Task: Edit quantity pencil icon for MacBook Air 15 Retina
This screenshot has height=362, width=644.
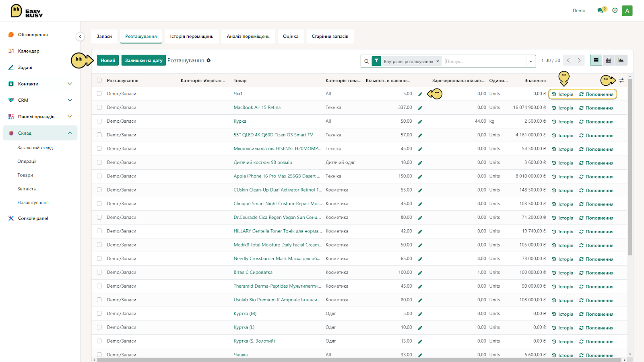Action: click(x=420, y=108)
